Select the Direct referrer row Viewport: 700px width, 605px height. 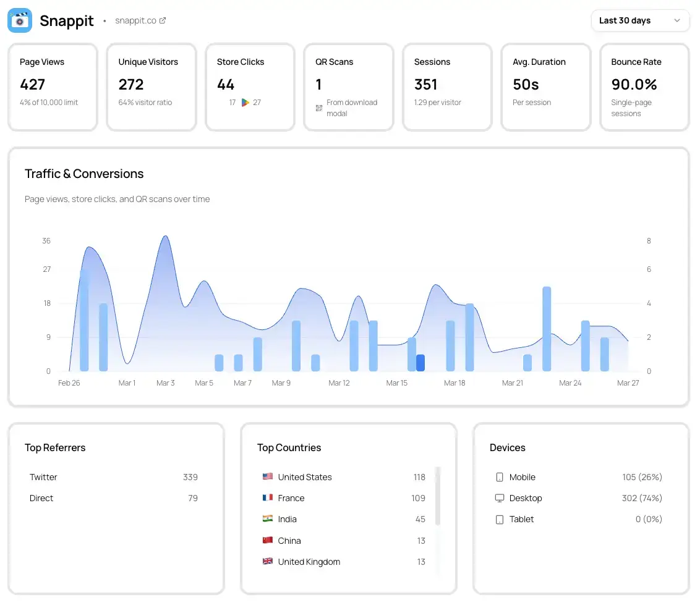[x=114, y=498]
